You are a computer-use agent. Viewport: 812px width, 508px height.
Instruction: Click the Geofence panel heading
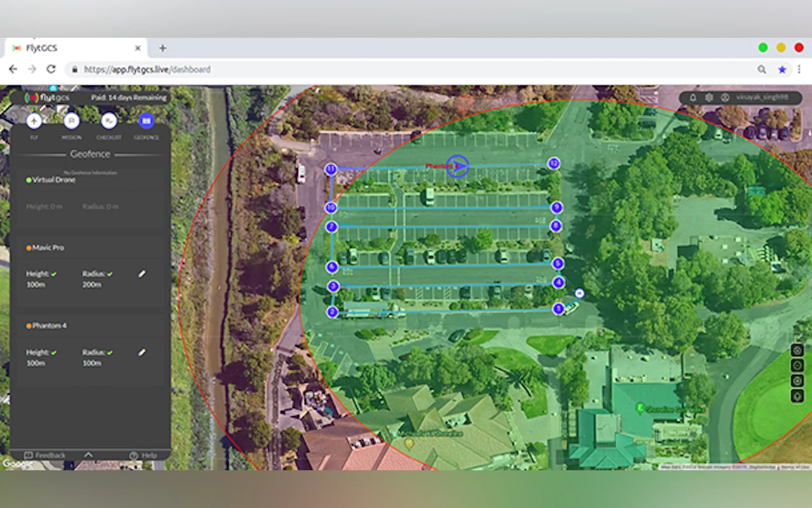click(x=90, y=154)
